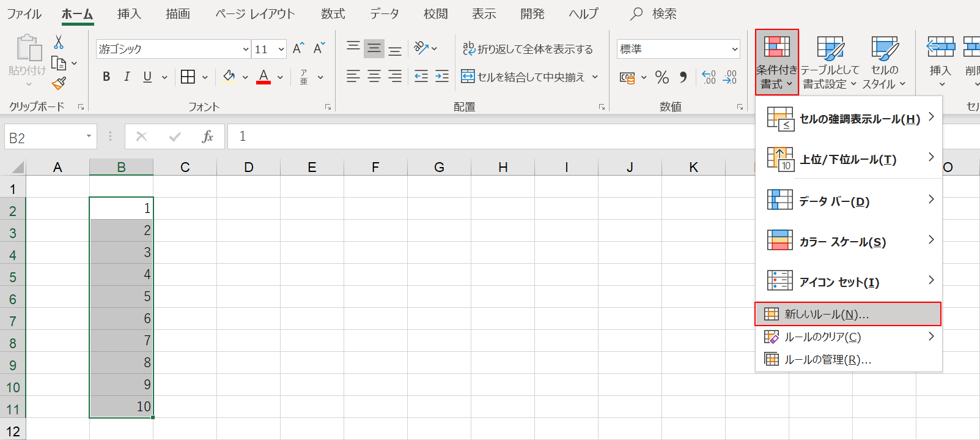Switch to the 表示 tab

pyautogui.click(x=484, y=13)
